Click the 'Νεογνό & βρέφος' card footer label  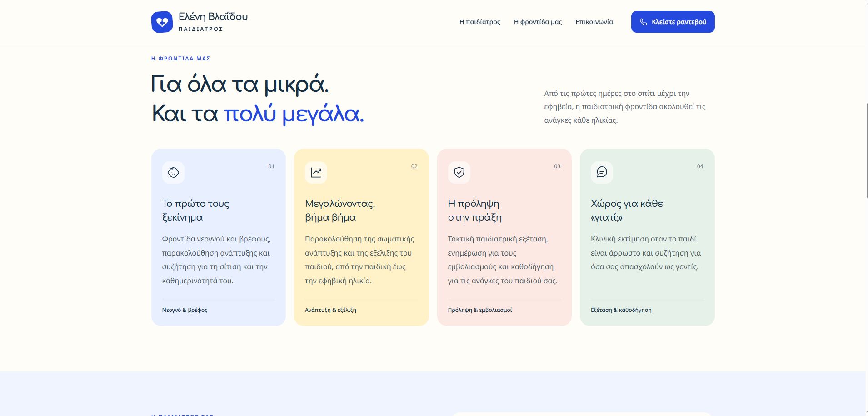tap(185, 310)
